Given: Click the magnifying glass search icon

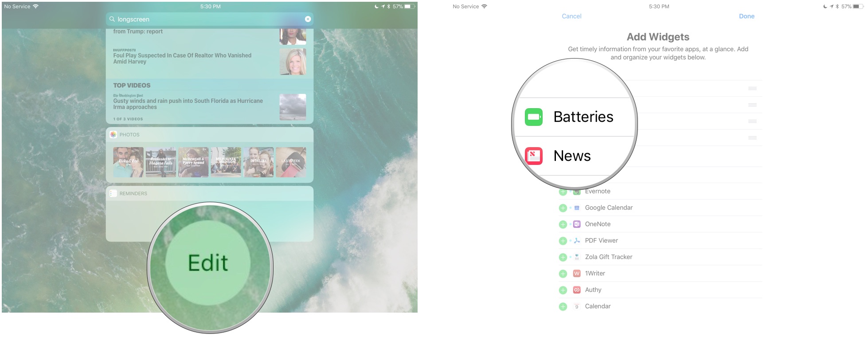Looking at the screenshot, I should point(112,19).
